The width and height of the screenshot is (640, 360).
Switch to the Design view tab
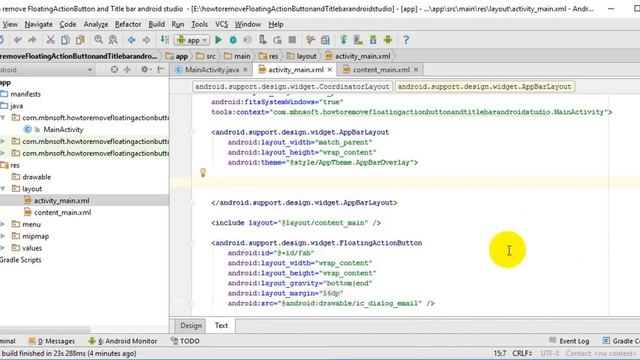pos(191,326)
